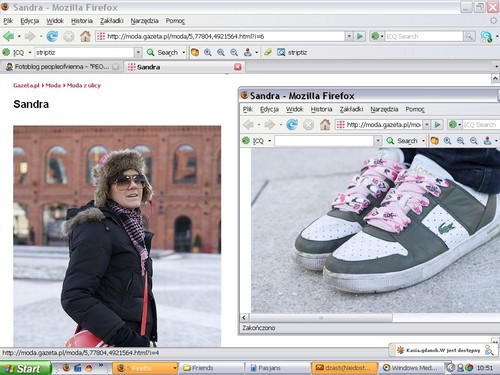
Task: Open Friends folder from taskbar
Action: pyautogui.click(x=212, y=368)
